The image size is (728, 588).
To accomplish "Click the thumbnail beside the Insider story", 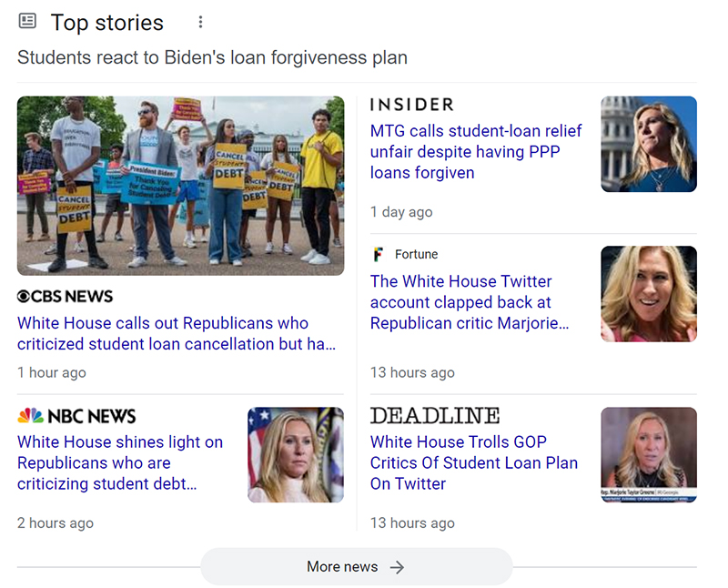I will pos(649,144).
